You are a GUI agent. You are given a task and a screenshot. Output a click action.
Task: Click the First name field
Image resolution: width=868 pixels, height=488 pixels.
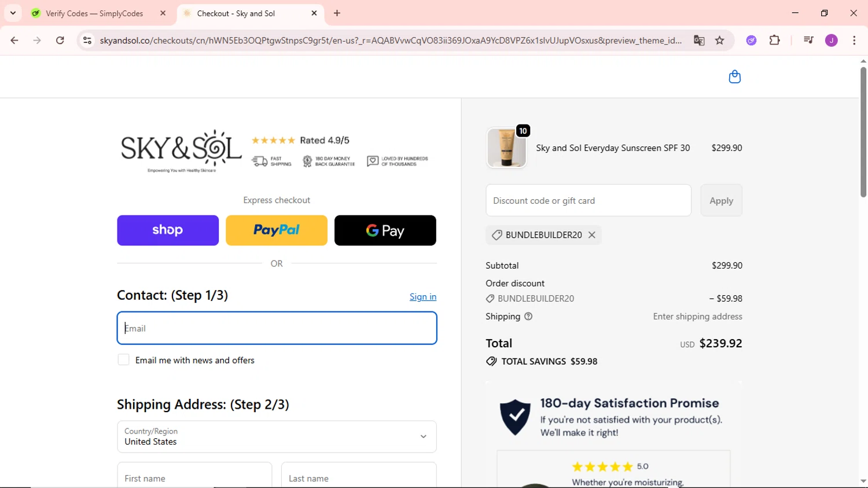[x=194, y=476]
